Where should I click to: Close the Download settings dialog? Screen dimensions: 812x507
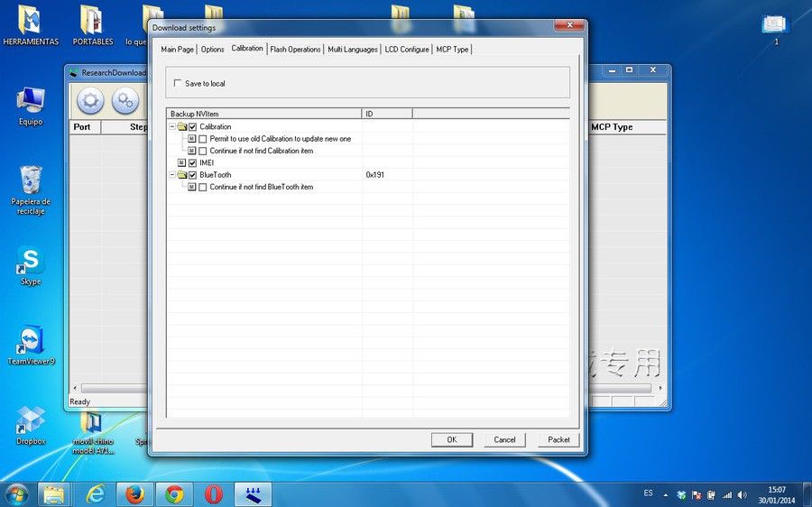click(x=569, y=25)
